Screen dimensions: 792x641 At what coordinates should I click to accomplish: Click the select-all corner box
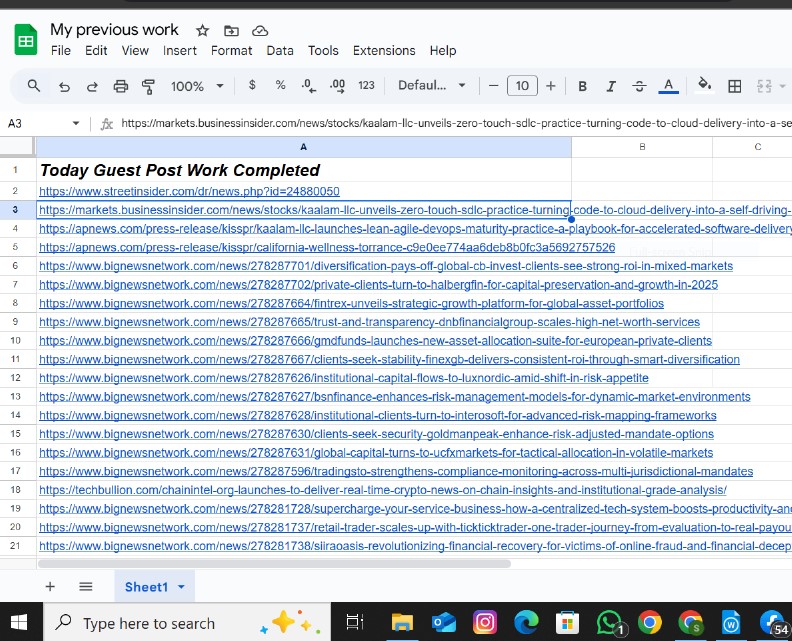tap(18, 147)
